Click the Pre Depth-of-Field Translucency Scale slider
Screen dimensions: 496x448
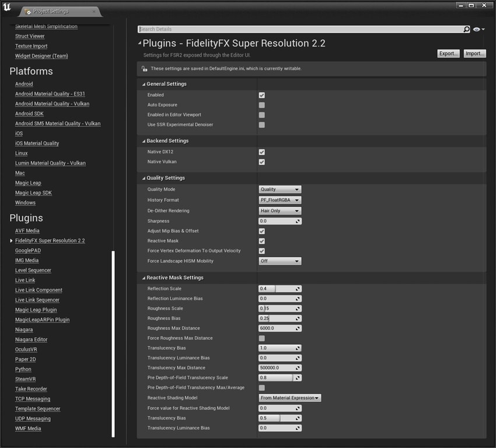click(x=277, y=377)
